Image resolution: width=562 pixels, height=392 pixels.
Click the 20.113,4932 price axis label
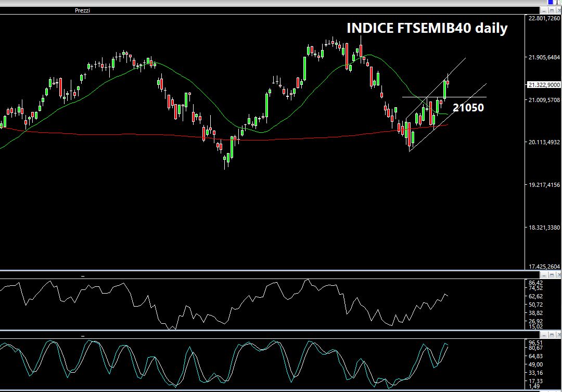544,143
